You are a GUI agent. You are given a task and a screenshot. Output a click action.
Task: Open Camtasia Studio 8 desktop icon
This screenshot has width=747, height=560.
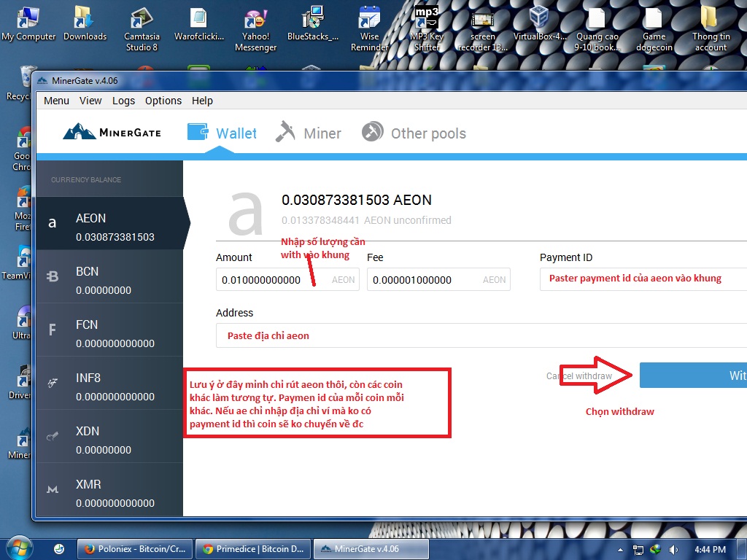click(x=142, y=28)
